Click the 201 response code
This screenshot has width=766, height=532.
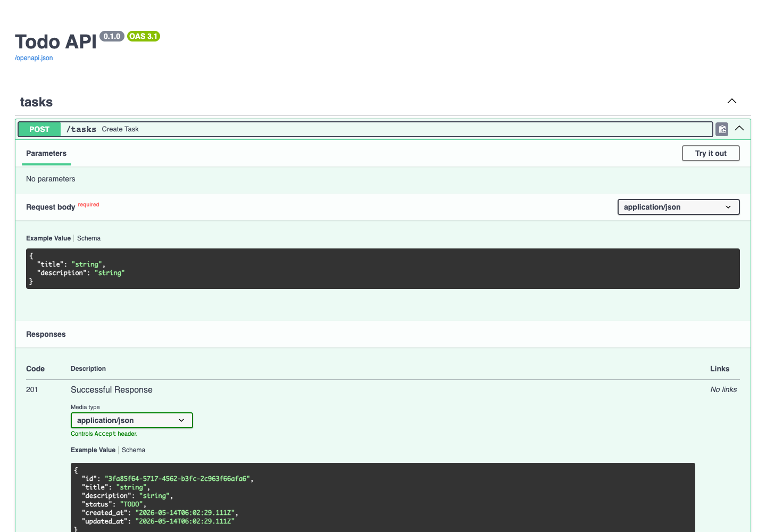pos(32,389)
